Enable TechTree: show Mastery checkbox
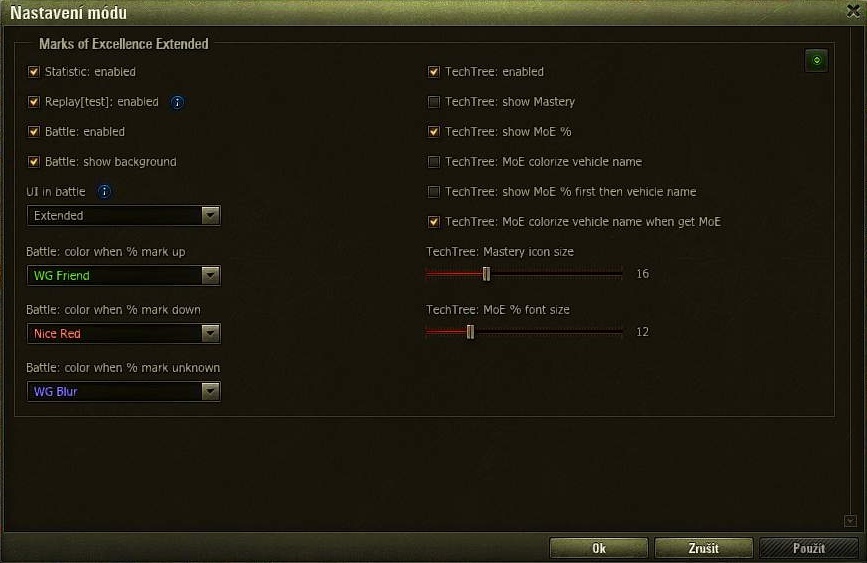 [434, 102]
